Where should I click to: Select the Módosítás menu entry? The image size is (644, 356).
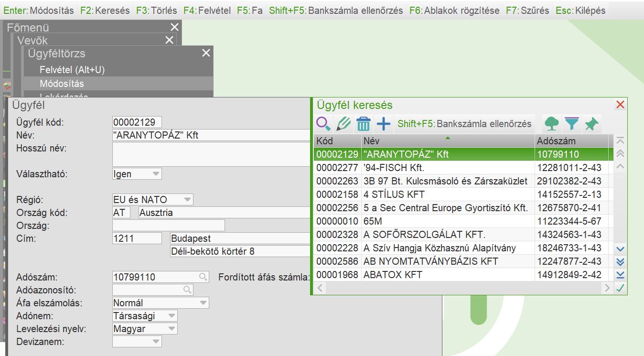click(62, 84)
